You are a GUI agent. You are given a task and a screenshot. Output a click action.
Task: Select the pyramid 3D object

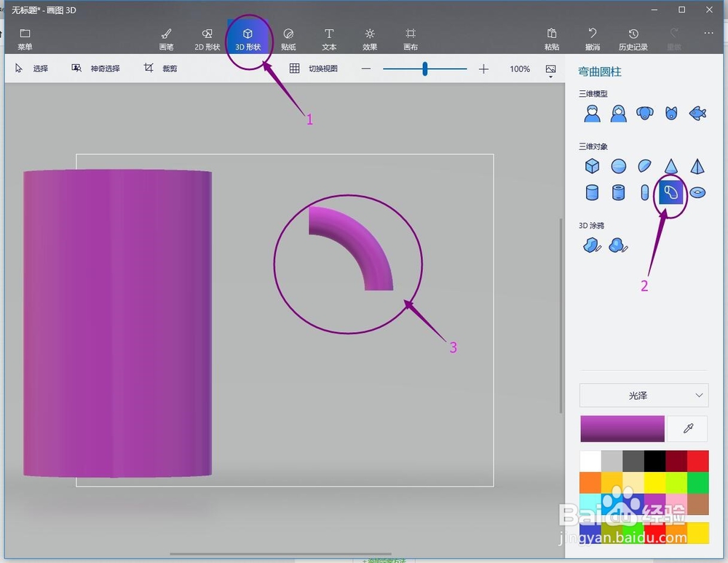[697, 166]
